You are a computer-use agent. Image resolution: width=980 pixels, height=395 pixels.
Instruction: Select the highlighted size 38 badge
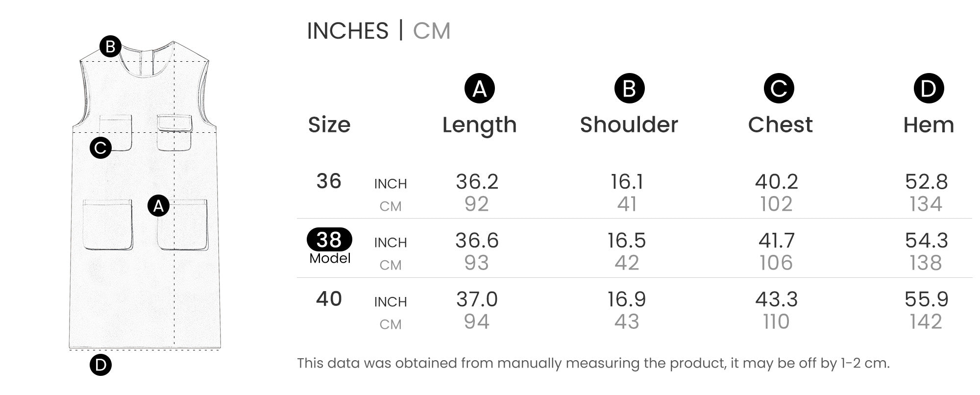point(329,240)
